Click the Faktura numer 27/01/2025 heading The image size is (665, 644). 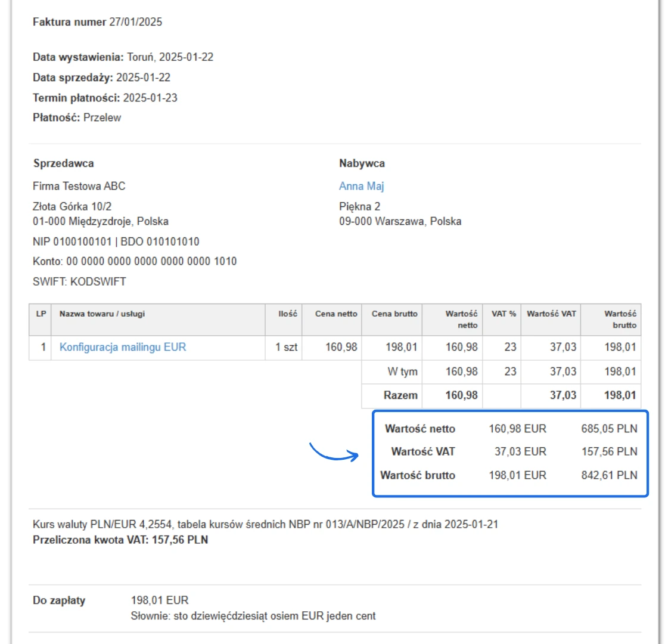(97, 22)
